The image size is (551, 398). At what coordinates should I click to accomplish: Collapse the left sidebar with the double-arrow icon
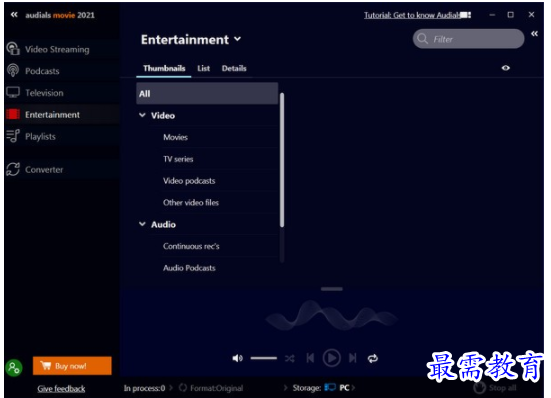coord(14,15)
